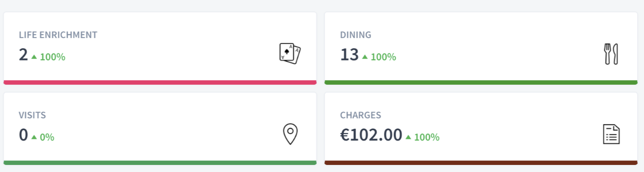Click the green arrow beside Visits 0%
The height and width of the screenshot is (172, 644).
tap(34, 137)
